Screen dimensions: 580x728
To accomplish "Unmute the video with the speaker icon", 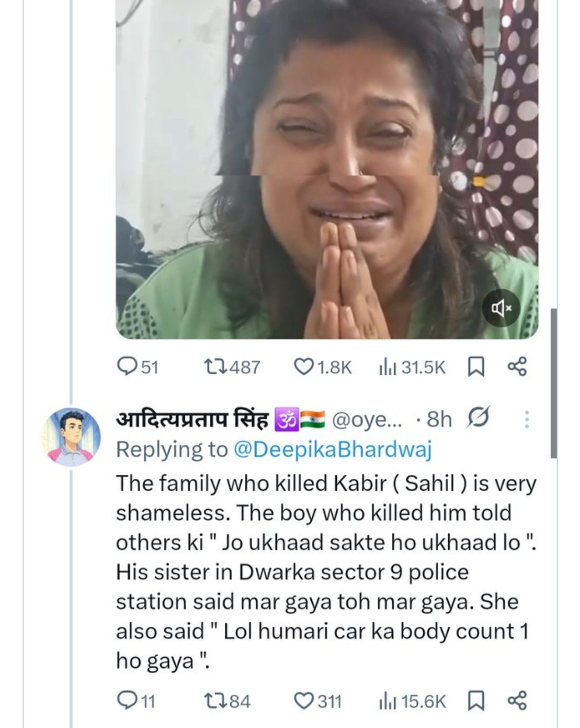I will pos(501,309).
